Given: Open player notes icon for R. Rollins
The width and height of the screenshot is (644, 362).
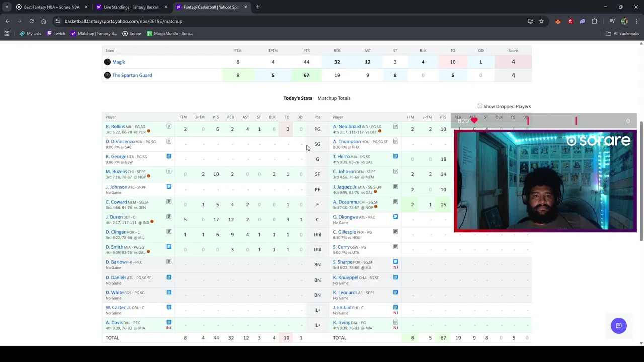Looking at the screenshot, I should [169, 126].
